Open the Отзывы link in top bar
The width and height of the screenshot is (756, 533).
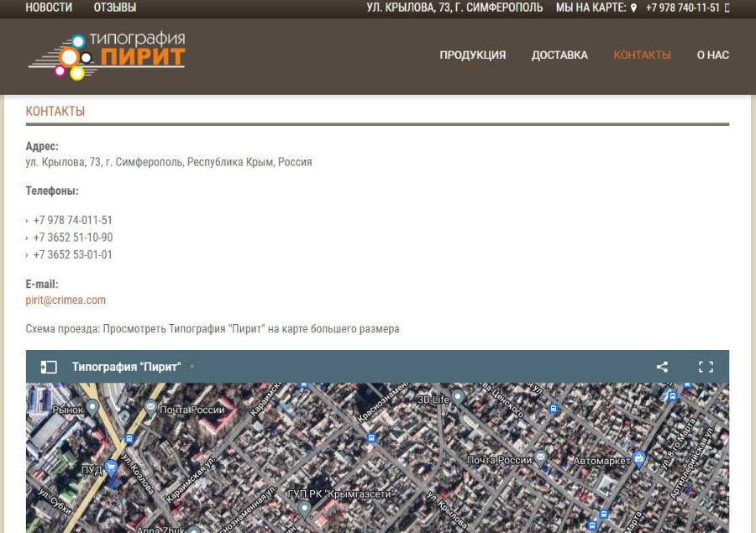(115, 8)
